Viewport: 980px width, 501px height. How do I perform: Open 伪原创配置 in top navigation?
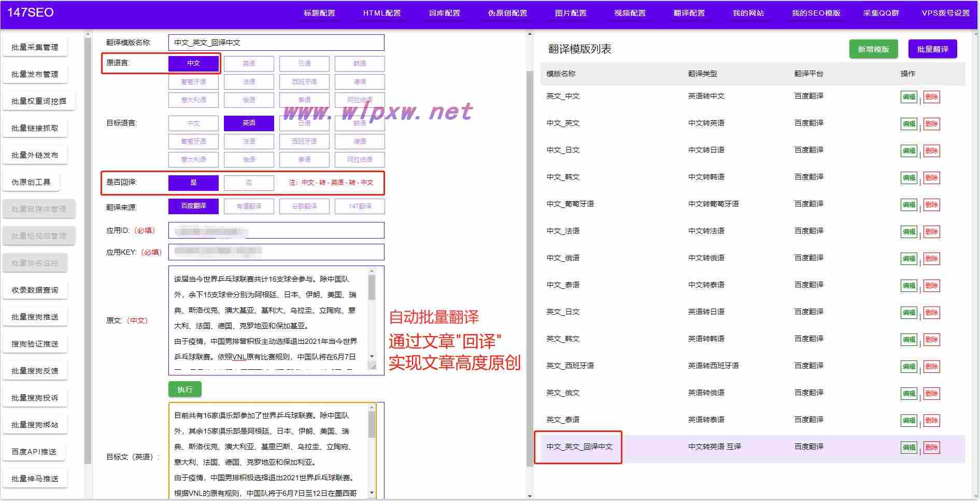508,13
